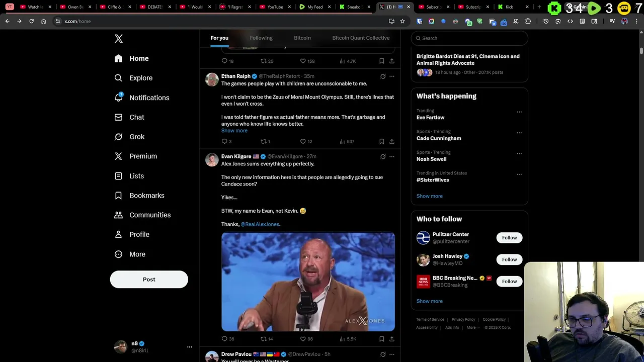Click the X logo in the sidebar
This screenshot has width=644, height=362.
(119, 39)
